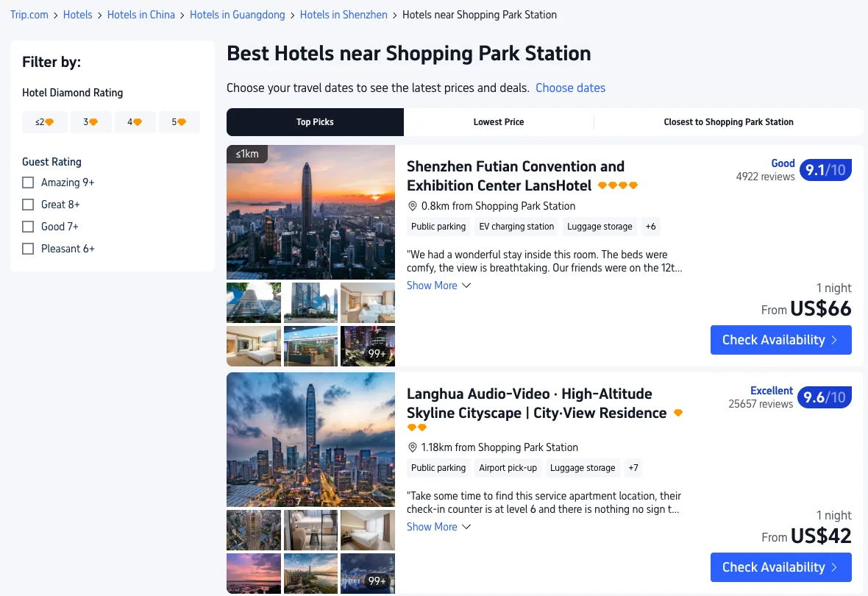Click the 9.6/10 rating badge
This screenshot has height=596, width=868.
(x=825, y=397)
